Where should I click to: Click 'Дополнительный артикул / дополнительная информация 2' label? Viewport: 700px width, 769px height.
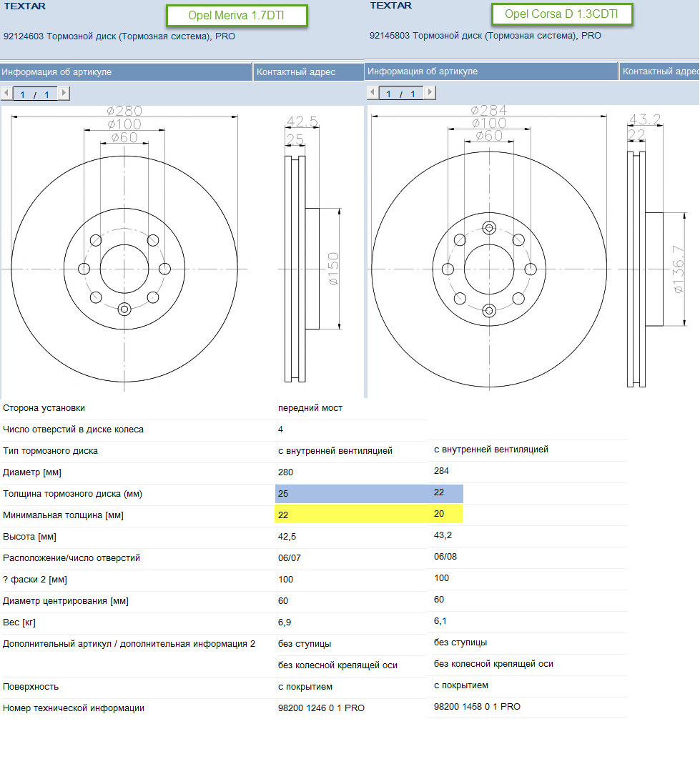pos(129,644)
